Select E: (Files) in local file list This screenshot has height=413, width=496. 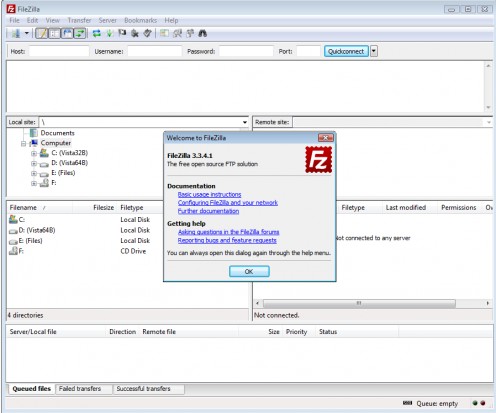point(85,241)
